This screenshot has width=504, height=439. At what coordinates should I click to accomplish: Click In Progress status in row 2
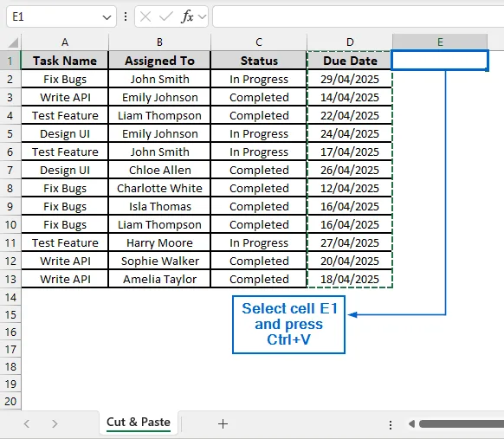click(259, 79)
